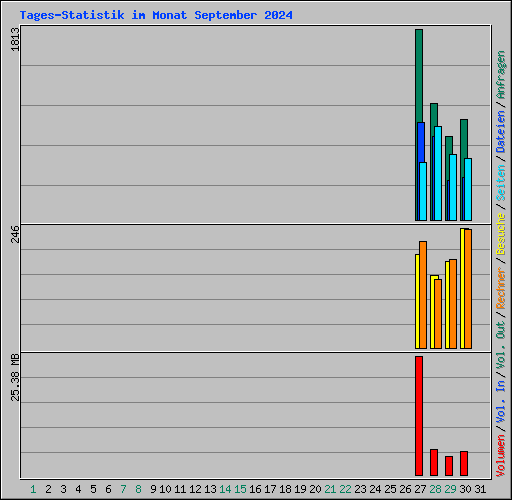
Task: Select the orange Rechner bar for day 30
Action: click(x=468, y=289)
